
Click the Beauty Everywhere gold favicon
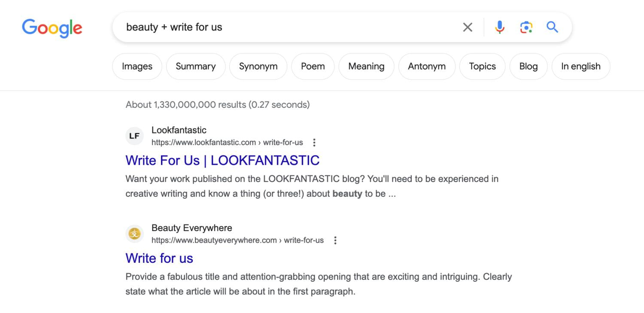point(134,234)
